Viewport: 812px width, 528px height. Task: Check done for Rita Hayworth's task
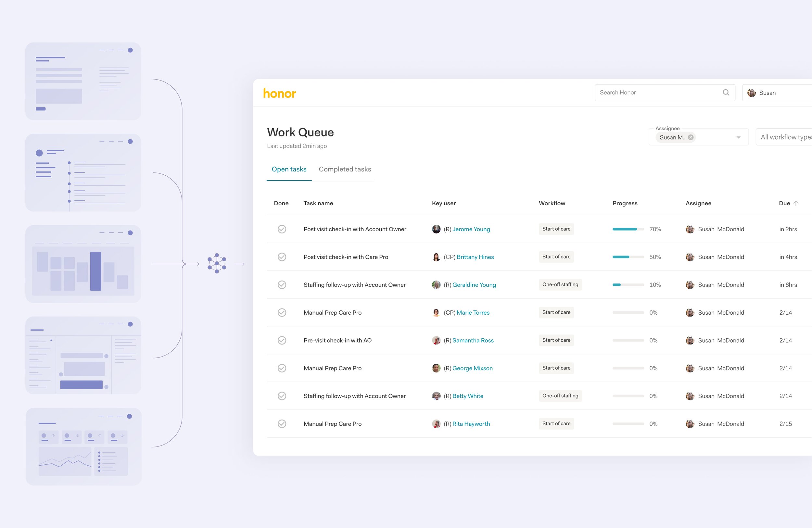(x=282, y=424)
